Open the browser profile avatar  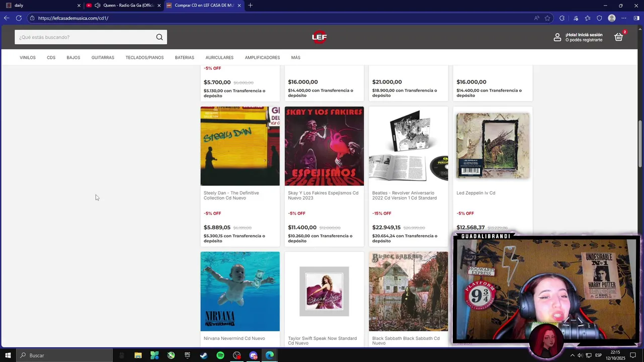pyautogui.click(x=612, y=18)
